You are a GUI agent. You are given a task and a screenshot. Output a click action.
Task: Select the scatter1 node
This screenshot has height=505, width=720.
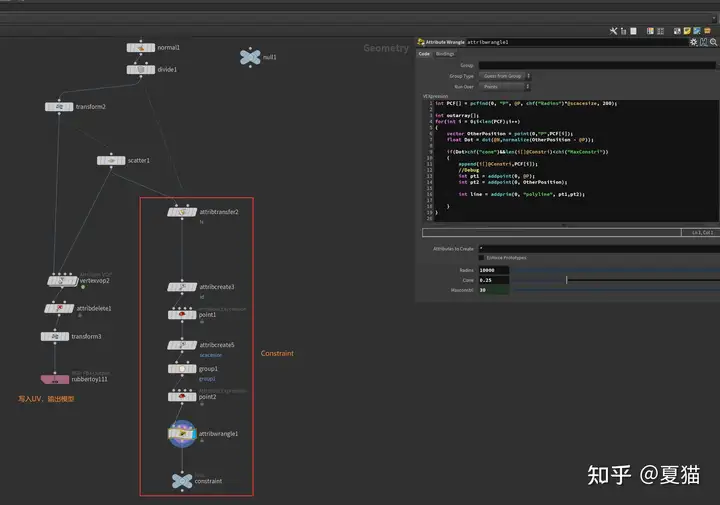click(x=111, y=160)
